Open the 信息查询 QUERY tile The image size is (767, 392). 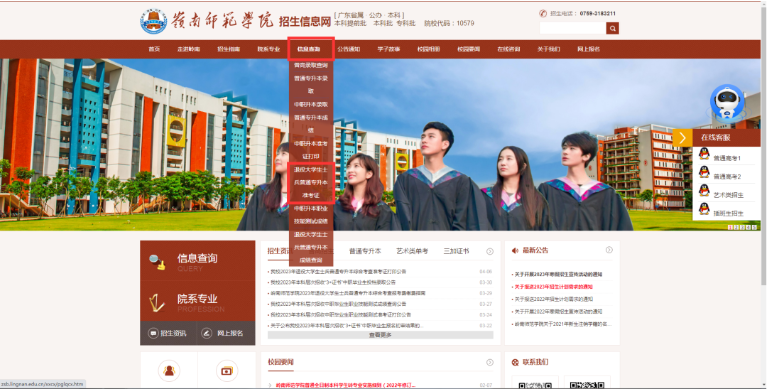click(x=198, y=260)
